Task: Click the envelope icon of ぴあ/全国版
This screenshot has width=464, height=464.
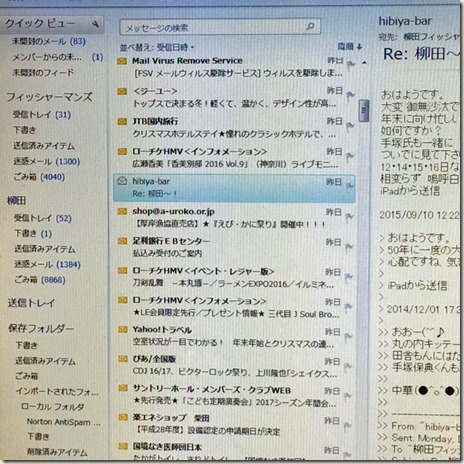Action: [x=123, y=359]
